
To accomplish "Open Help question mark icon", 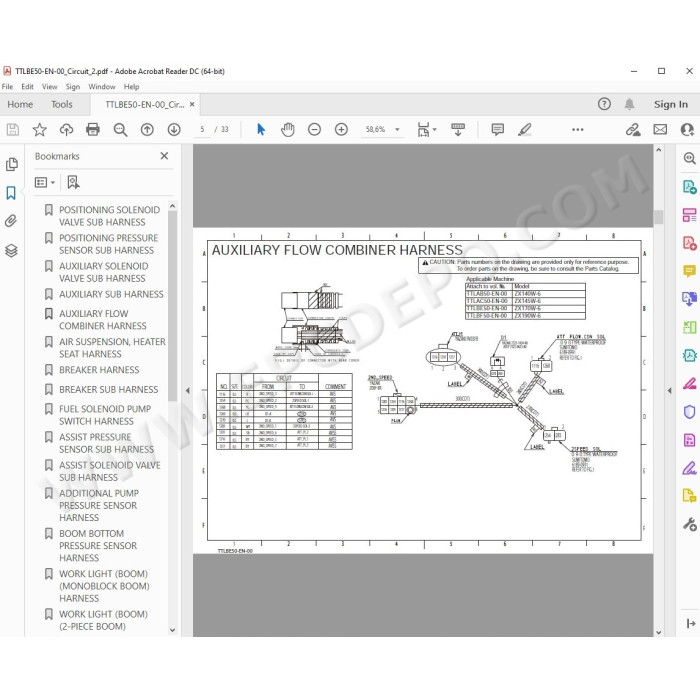I will (x=604, y=104).
